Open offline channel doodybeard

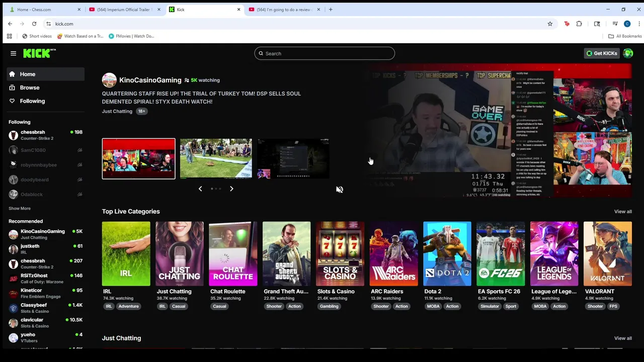coord(46,179)
